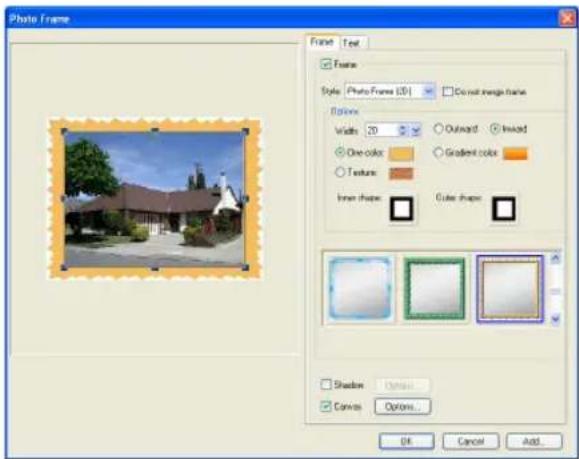Pick the green dotted frame preset

(x=435, y=288)
